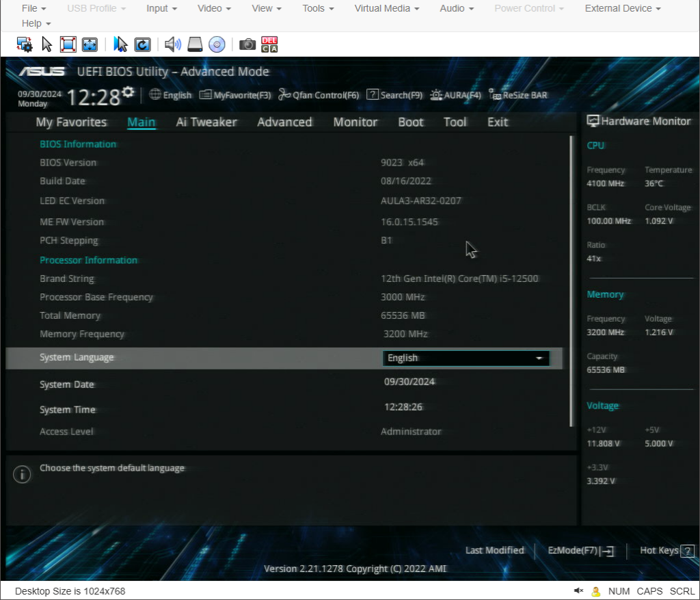Screen dimensions: 700x600
Task: Switch to EzMode using the F7 button
Action: (580, 550)
